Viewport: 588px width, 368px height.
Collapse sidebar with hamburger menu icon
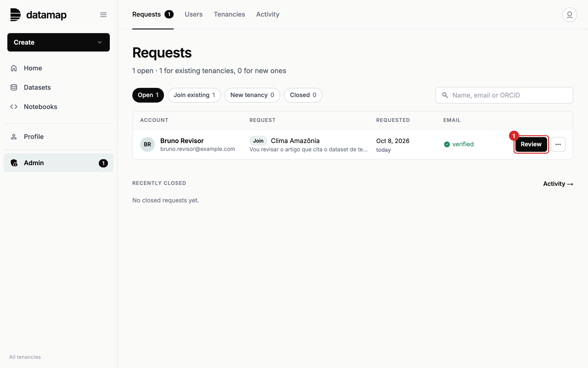coord(103,14)
